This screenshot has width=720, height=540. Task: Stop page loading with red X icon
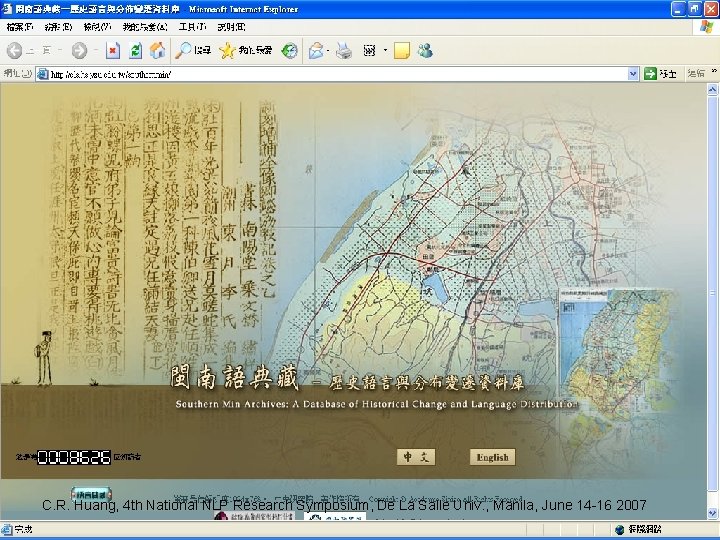(x=112, y=51)
